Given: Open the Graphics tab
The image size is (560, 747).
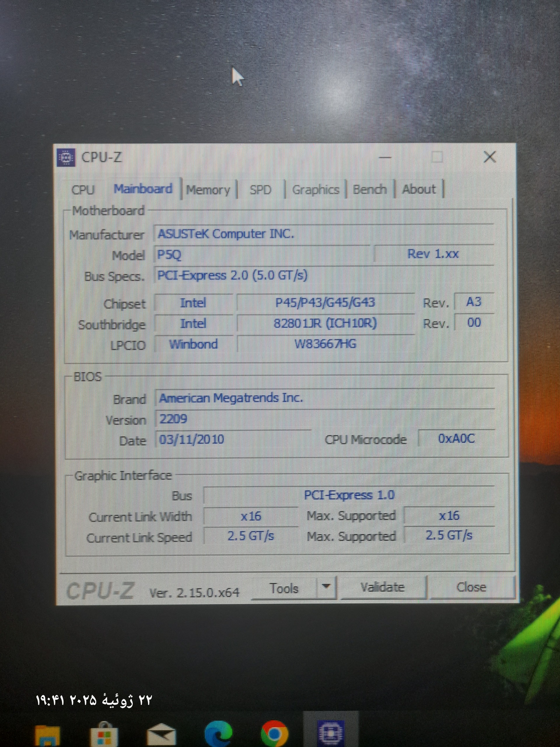Looking at the screenshot, I should click(315, 190).
